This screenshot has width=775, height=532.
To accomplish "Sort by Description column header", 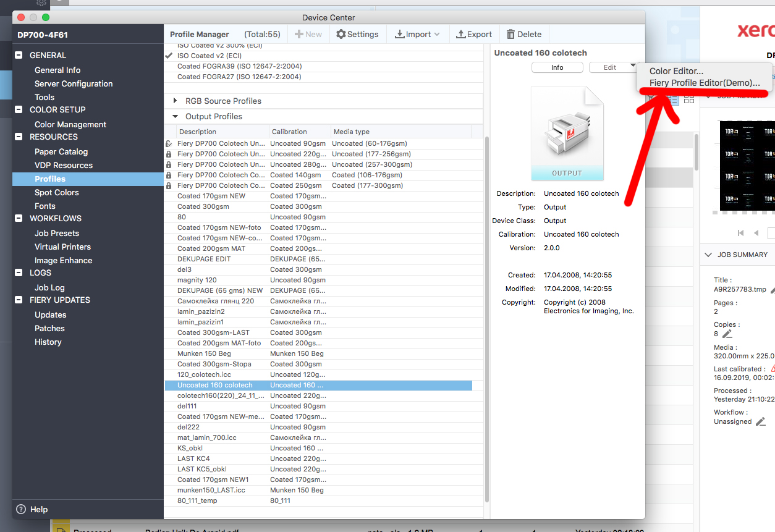I will [222, 132].
